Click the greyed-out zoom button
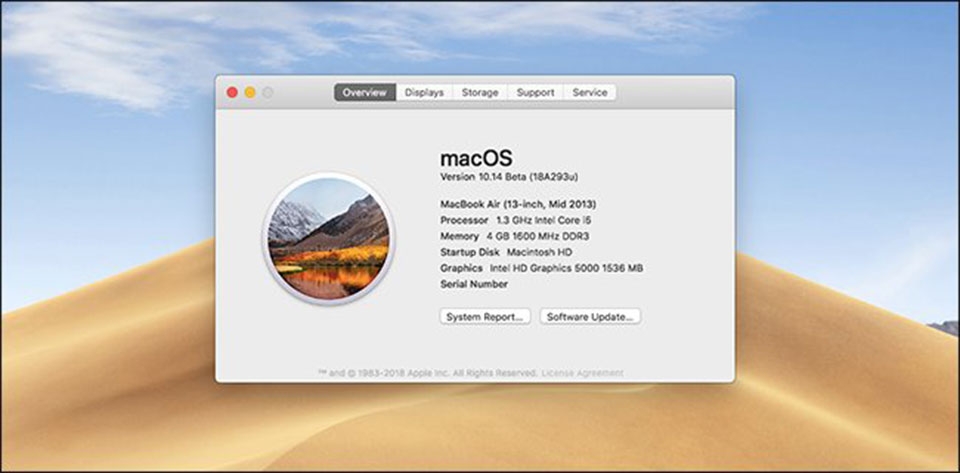Image resolution: width=960 pixels, height=473 pixels. (x=268, y=92)
